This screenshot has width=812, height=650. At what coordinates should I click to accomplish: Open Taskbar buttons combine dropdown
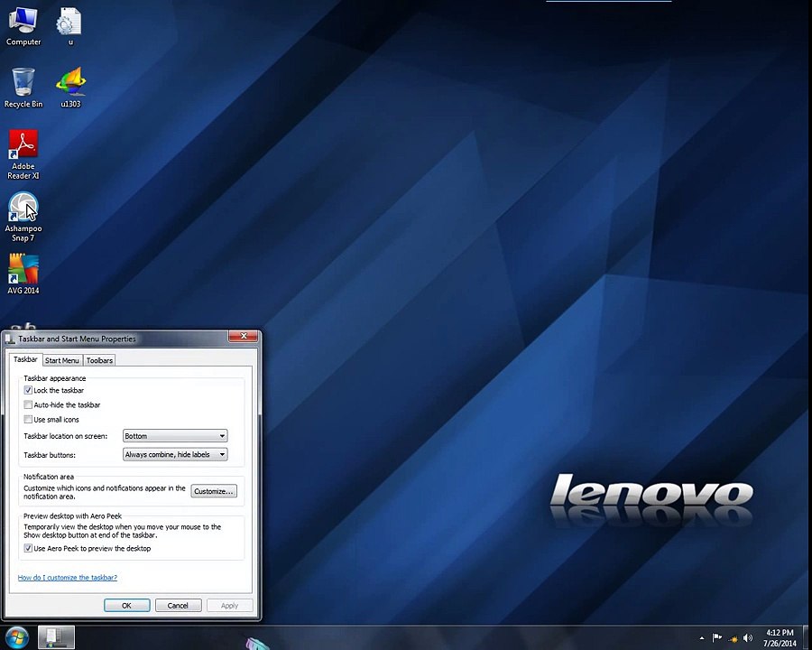pyautogui.click(x=175, y=455)
